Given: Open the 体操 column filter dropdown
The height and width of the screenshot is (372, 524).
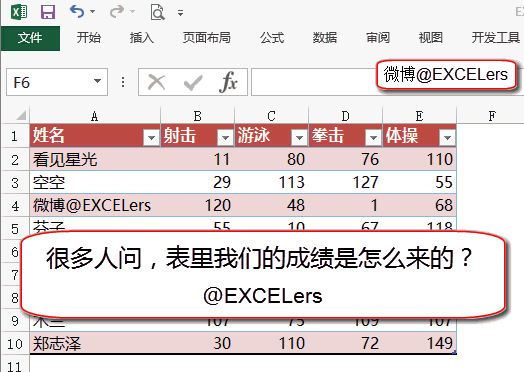Looking at the screenshot, I should pyautogui.click(x=447, y=137).
